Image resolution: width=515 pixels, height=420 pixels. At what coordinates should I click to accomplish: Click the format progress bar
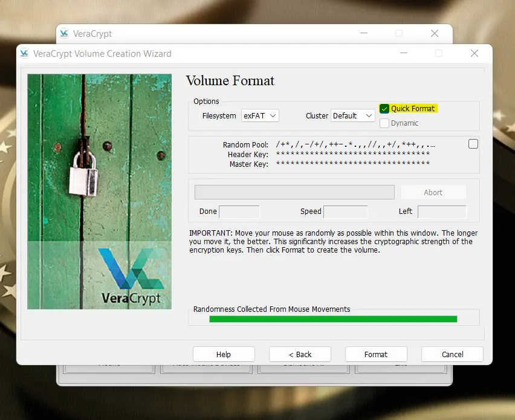(x=294, y=192)
